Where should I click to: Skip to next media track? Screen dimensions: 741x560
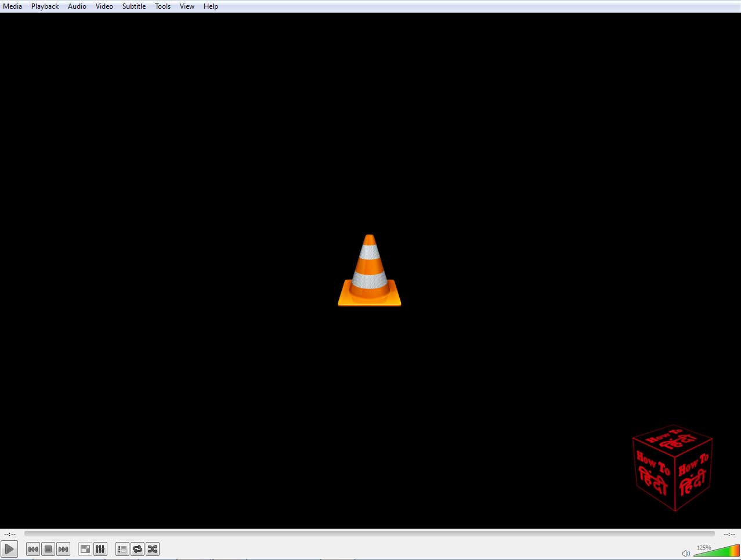pos(63,549)
